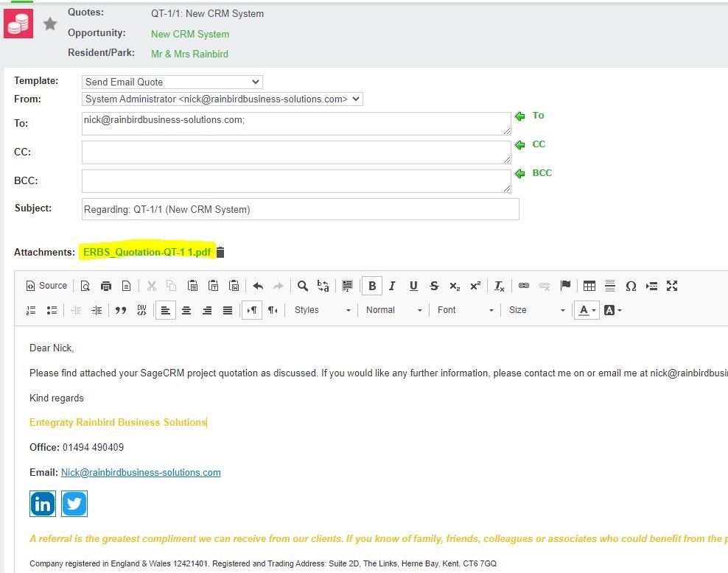Click the Undo arrow
Screen dimensions: 728x573
(x=258, y=286)
